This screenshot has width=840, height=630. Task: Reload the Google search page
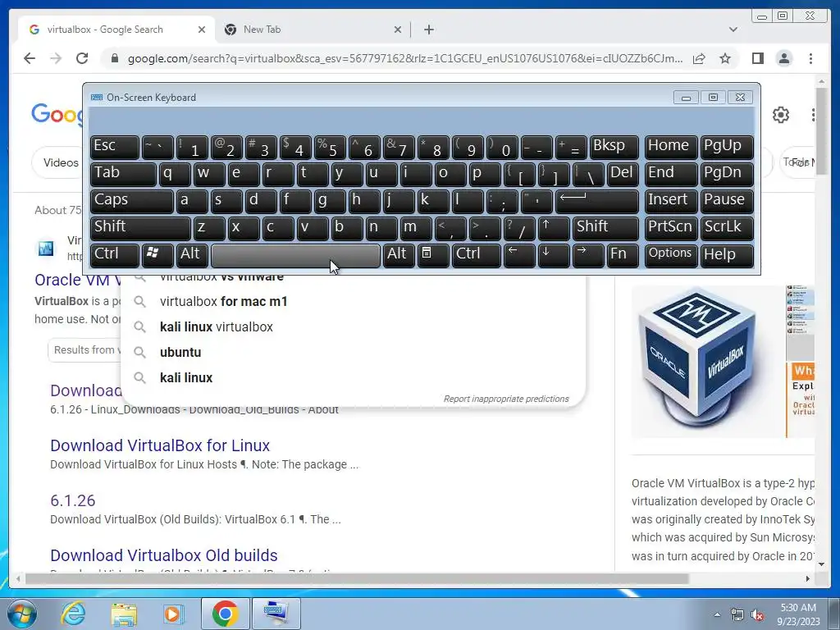(x=82, y=58)
